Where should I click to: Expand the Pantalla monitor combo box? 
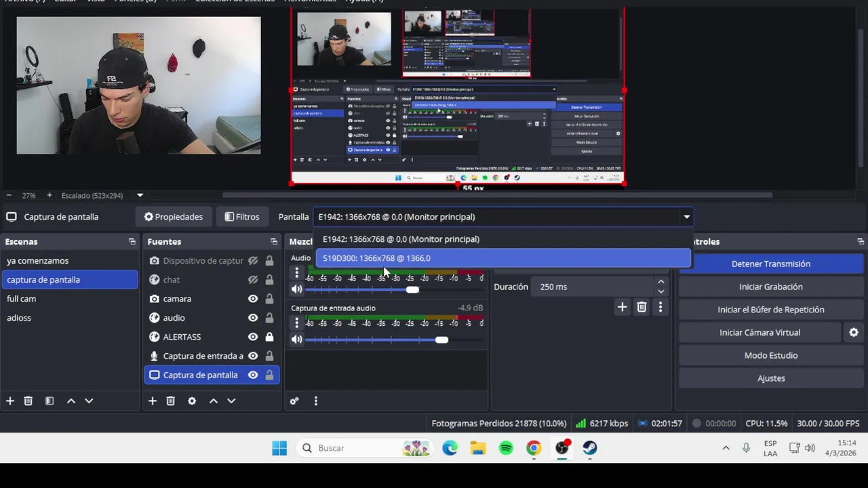click(x=502, y=217)
